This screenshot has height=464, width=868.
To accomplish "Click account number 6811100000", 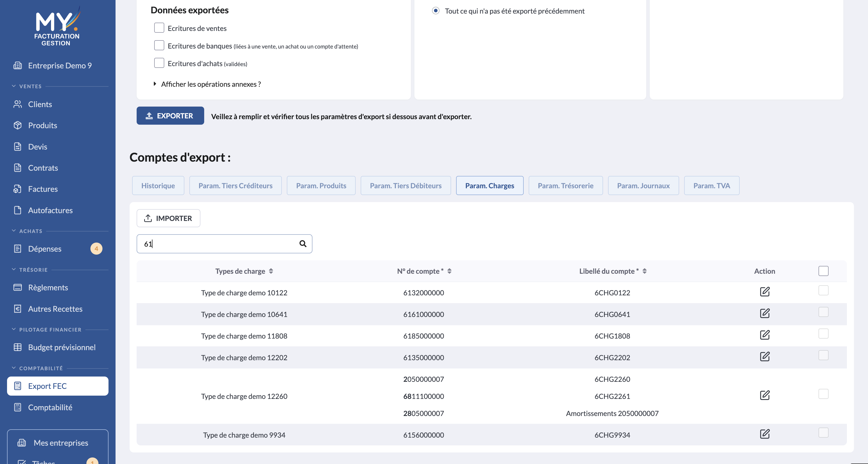I will [x=423, y=396].
